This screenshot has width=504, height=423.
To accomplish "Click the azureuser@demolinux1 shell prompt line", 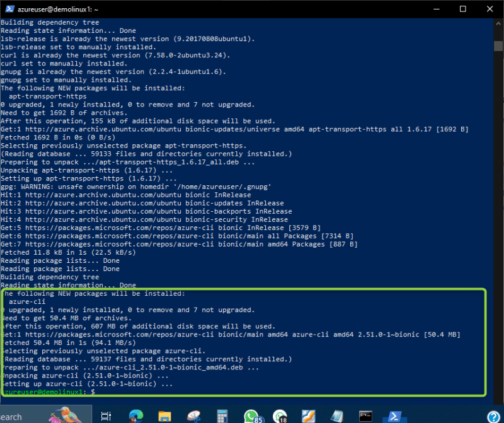I will pyautogui.click(x=49, y=392).
